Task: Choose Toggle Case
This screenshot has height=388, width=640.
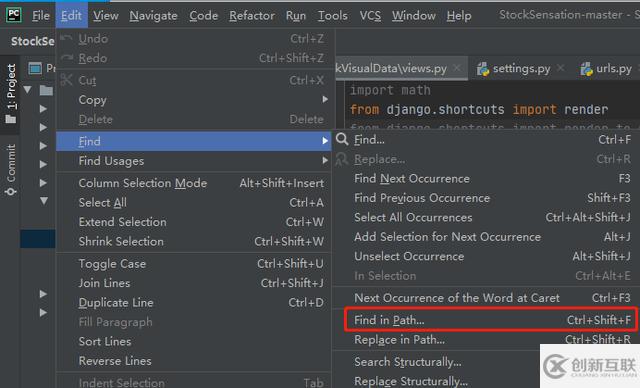Action: [x=193, y=264]
